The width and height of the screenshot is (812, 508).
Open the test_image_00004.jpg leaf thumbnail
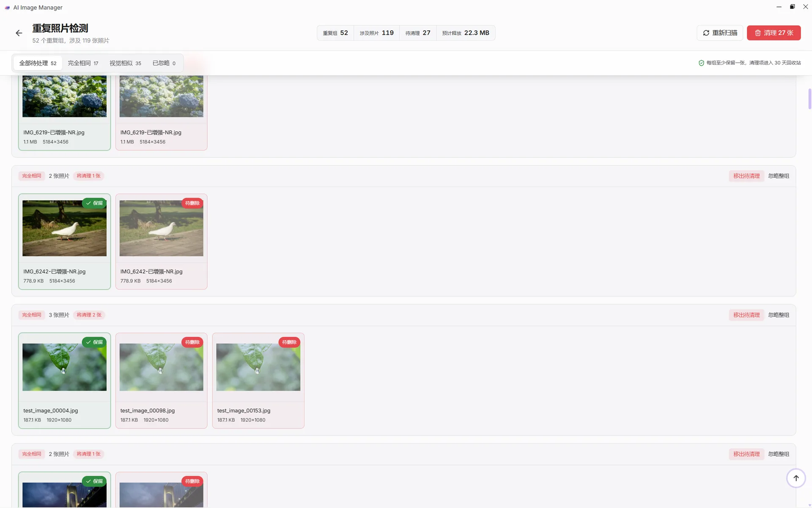(x=64, y=367)
